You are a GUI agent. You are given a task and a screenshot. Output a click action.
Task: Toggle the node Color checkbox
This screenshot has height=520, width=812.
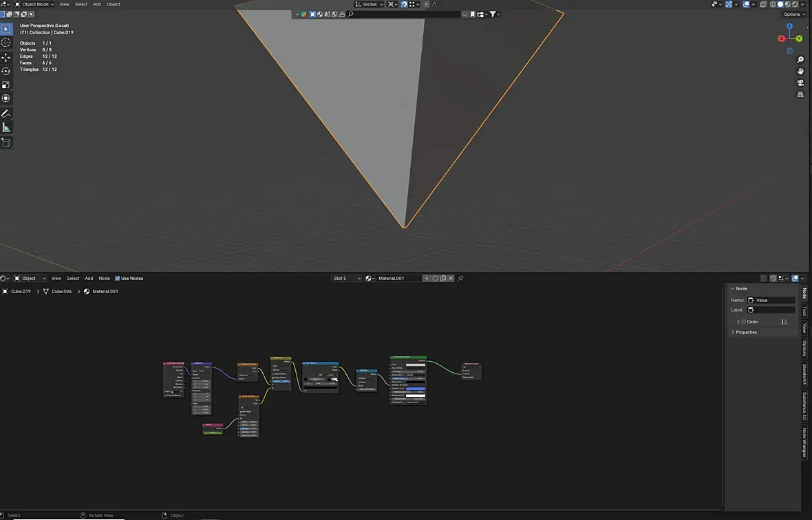(744, 322)
